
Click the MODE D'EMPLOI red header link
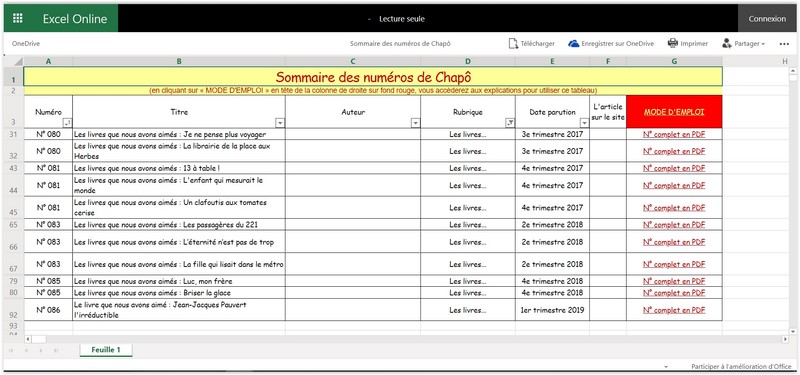[x=673, y=112]
